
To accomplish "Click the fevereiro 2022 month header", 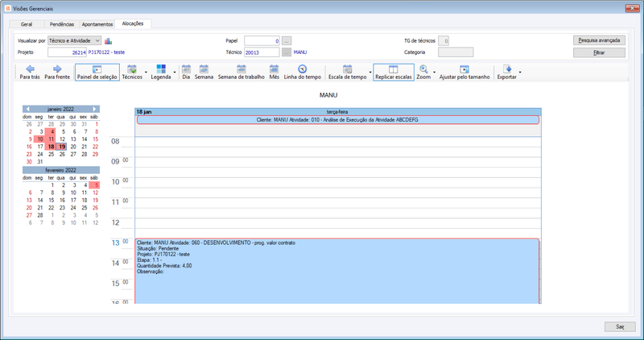I will point(61,170).
